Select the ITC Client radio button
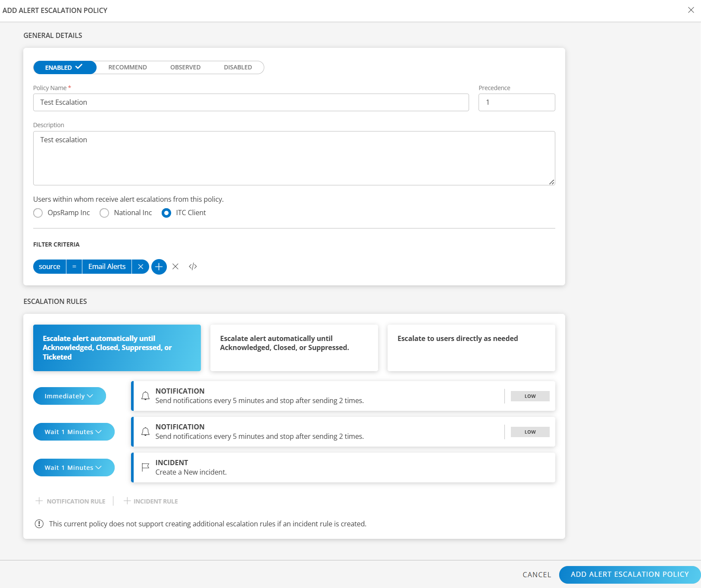Image resolution: width=701 pixels, height=588 pixels. pyautogui.click(x=166, y=213)
